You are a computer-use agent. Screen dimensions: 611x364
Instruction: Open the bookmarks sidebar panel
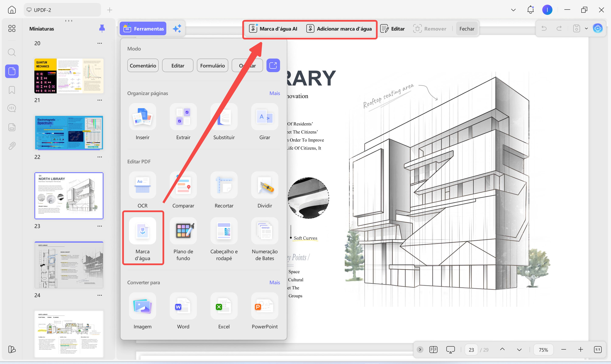(x=12, y=90)
